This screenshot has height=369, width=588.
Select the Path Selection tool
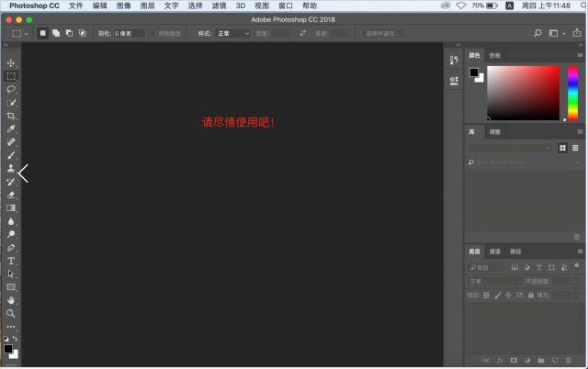pyautogui.click(x=11, y=274)
